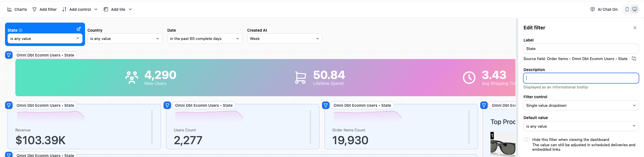Toggle AI Chat On
644x157 pixels.
pyautogui.click(x=604, y=9)
